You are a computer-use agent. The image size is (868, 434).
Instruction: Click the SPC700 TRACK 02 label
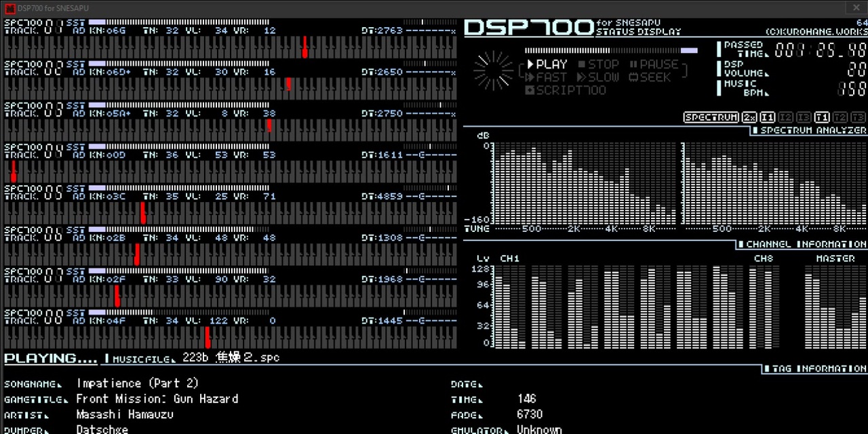[33, 68]
